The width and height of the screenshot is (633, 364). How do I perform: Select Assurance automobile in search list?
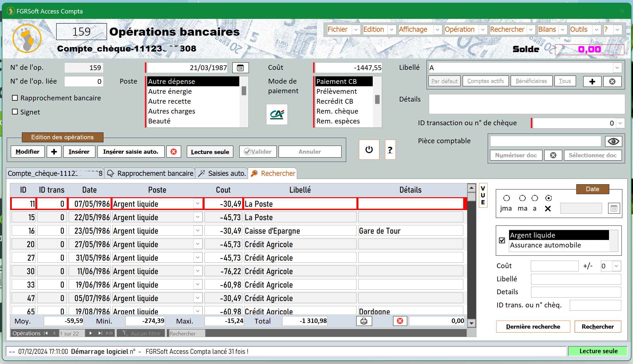559,245
